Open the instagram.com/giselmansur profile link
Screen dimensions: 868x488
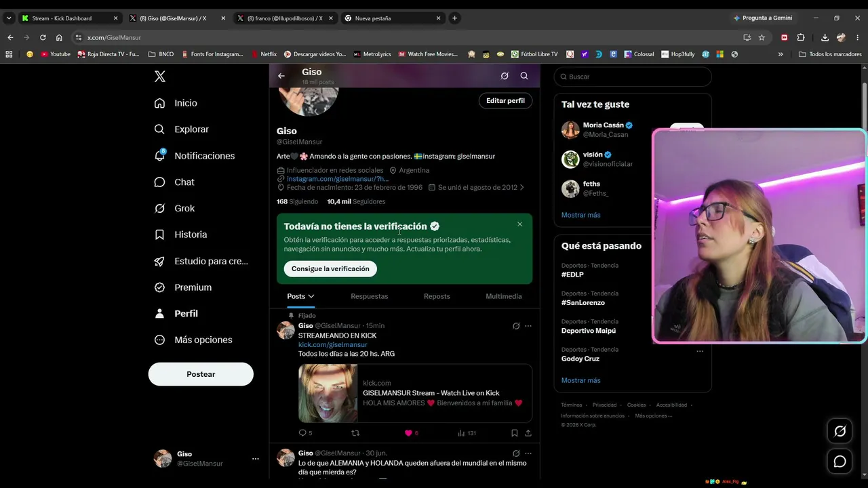click(338, 179)
